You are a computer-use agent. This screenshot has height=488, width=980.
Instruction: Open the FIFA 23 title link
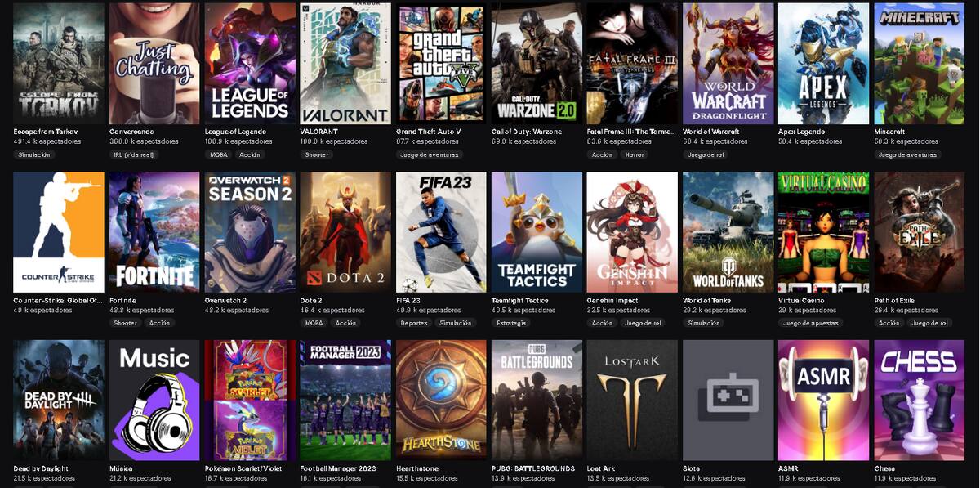[408, 300]
